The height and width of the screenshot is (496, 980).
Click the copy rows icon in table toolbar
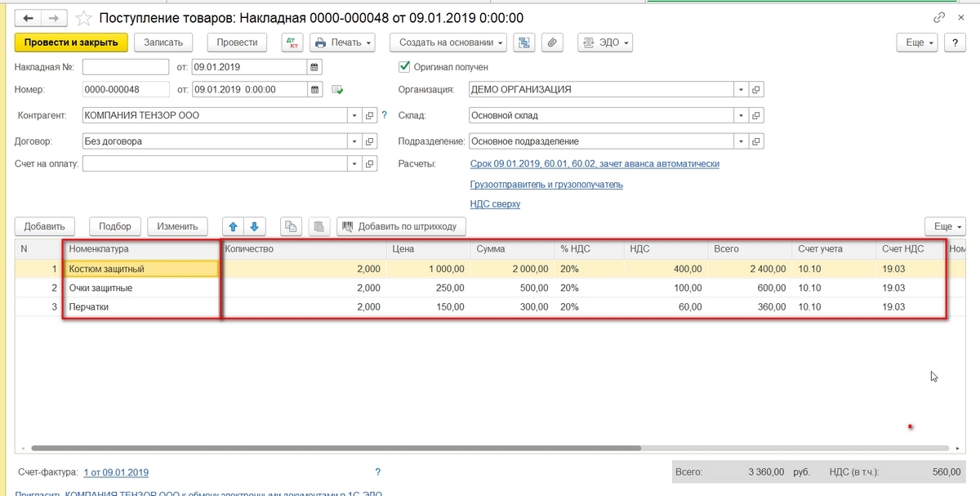291,226
